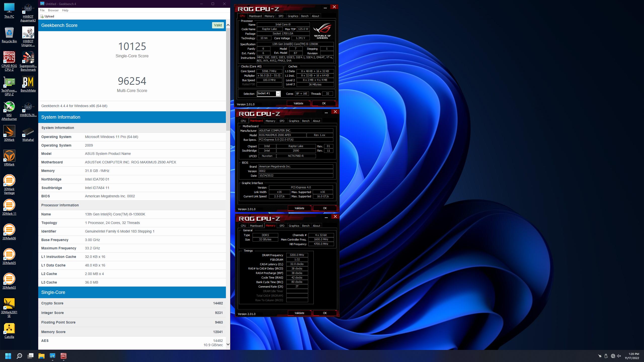Click the 10125 Single-Core Score value
This screenshot has height=362, width=644.
click(132, 46)
